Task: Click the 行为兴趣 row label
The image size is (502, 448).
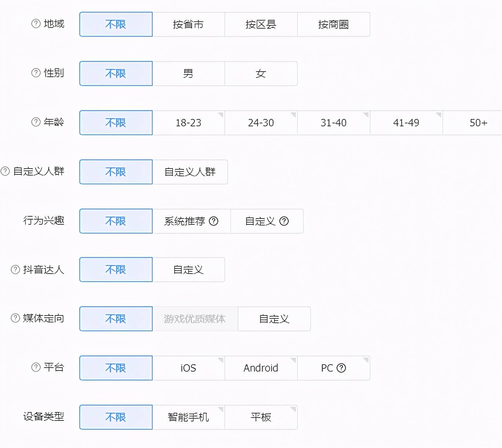Action: coord(44,220)
